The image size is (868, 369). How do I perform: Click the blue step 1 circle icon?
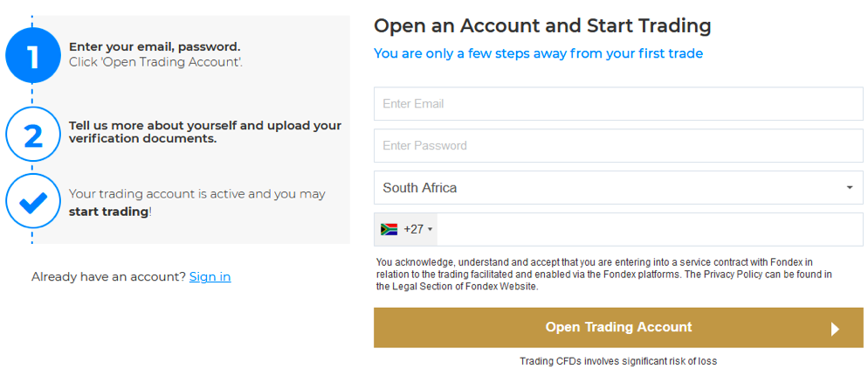(32, 55)
